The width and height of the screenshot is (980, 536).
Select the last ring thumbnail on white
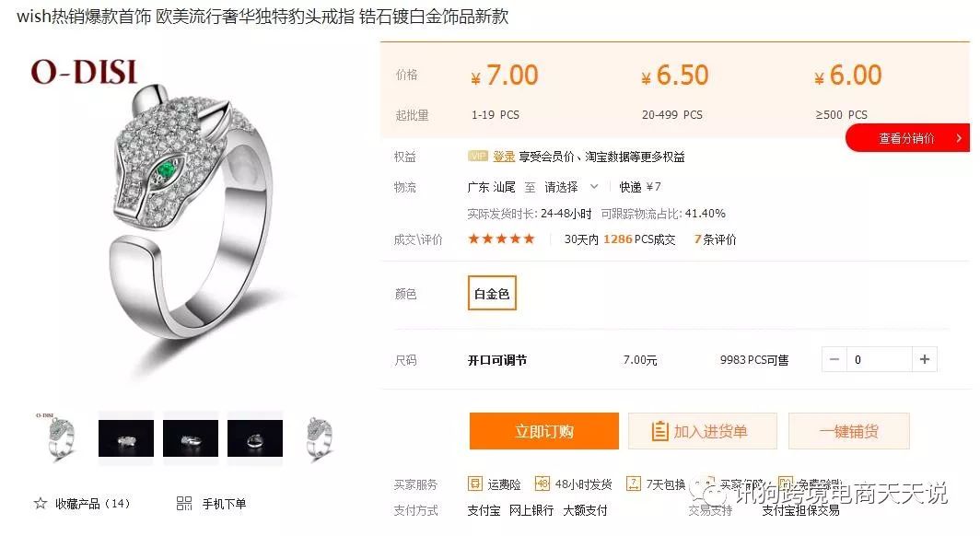tap(320, 438)
